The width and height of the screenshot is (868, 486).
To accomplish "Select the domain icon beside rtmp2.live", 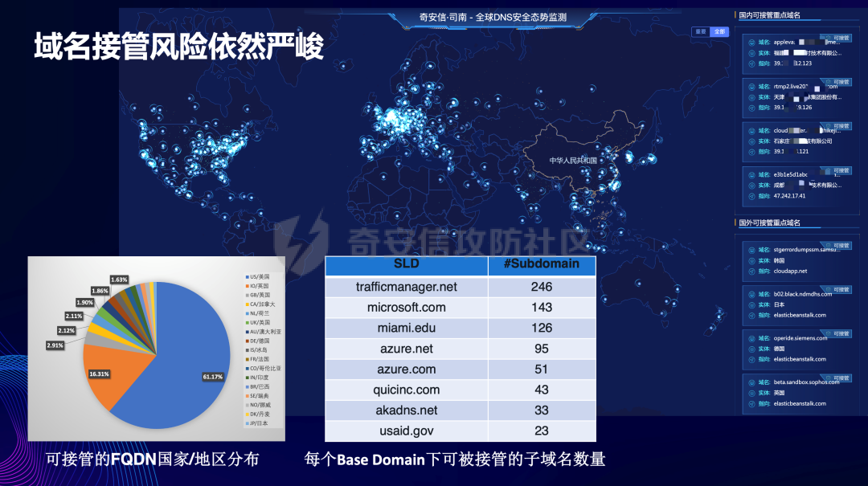I will click(751, 87).
